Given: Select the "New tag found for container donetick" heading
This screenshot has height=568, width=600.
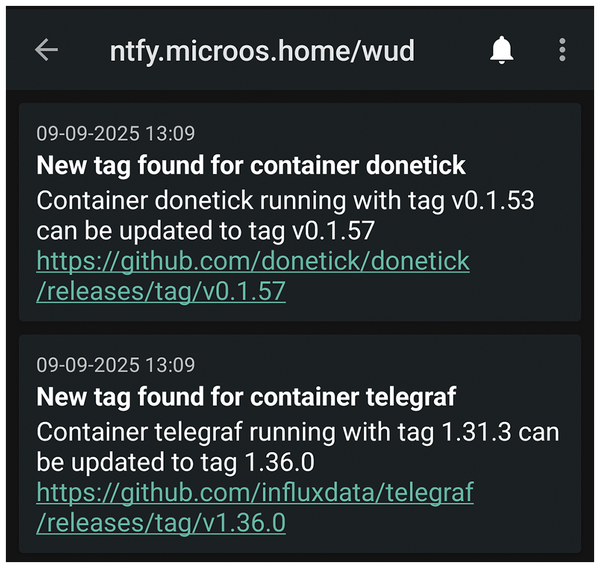Looking at the screenshot, I should click(x=251, y=164).
